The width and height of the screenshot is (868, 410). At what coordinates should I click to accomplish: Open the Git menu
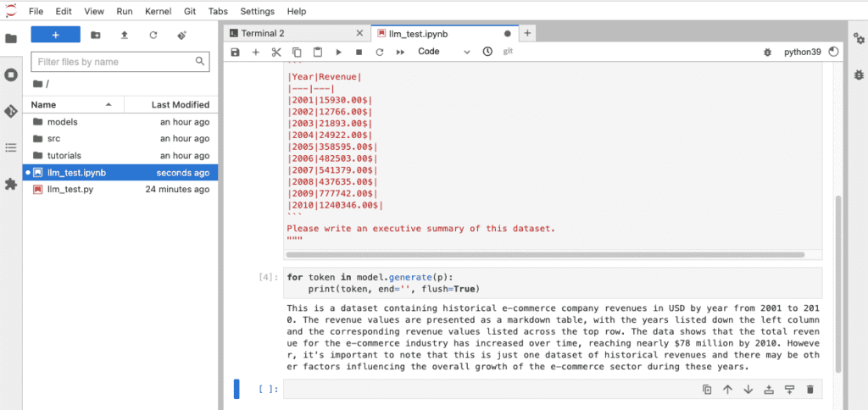pyautogui.click(x=190, y=11)
